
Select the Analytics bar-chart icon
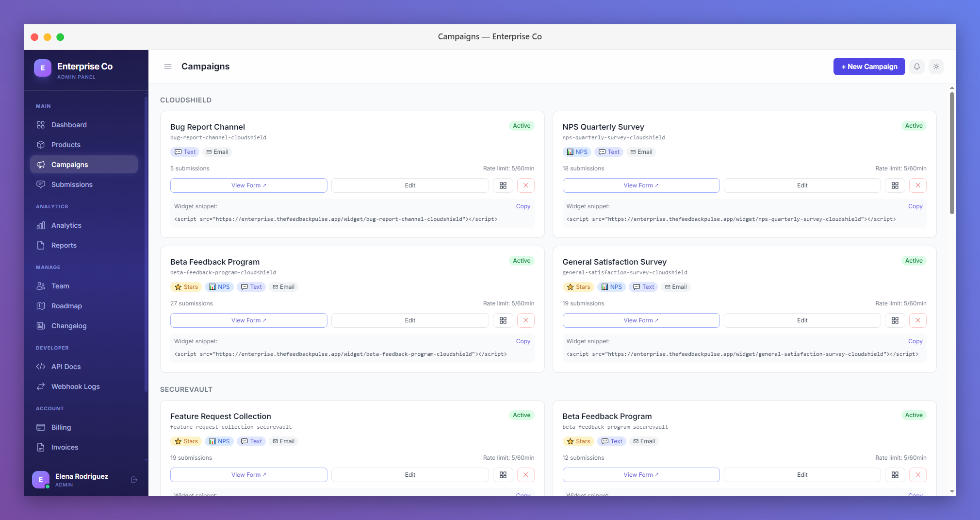(x=41, y=225)
